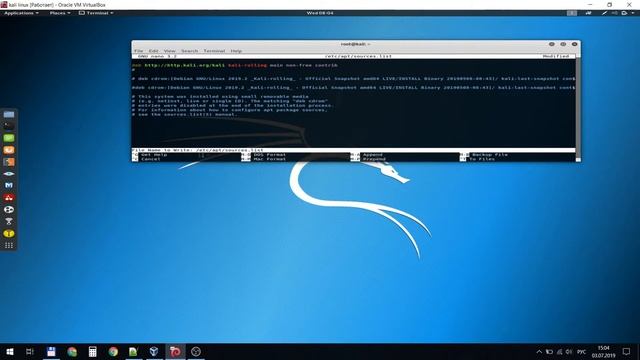Open the terminal View menu
This screenshot has width=640, height=360.
click(x=169, y=51)
